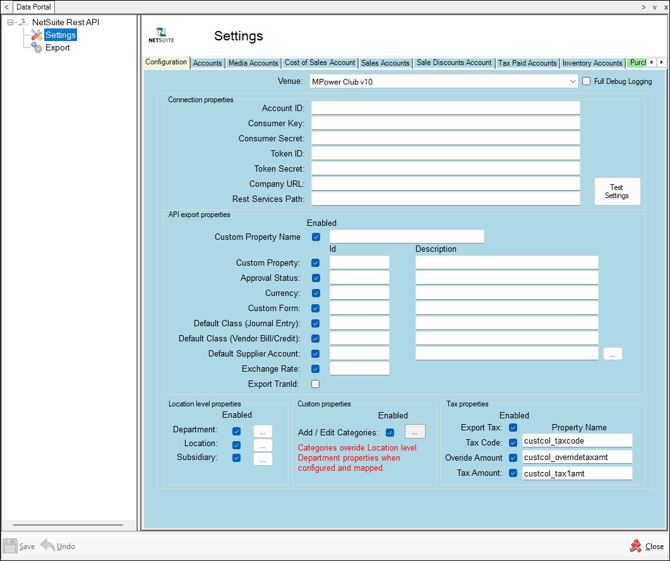Uncheck the Custom Property Name Enabled checkbox
670x561 pixels.
click(316, 237)
